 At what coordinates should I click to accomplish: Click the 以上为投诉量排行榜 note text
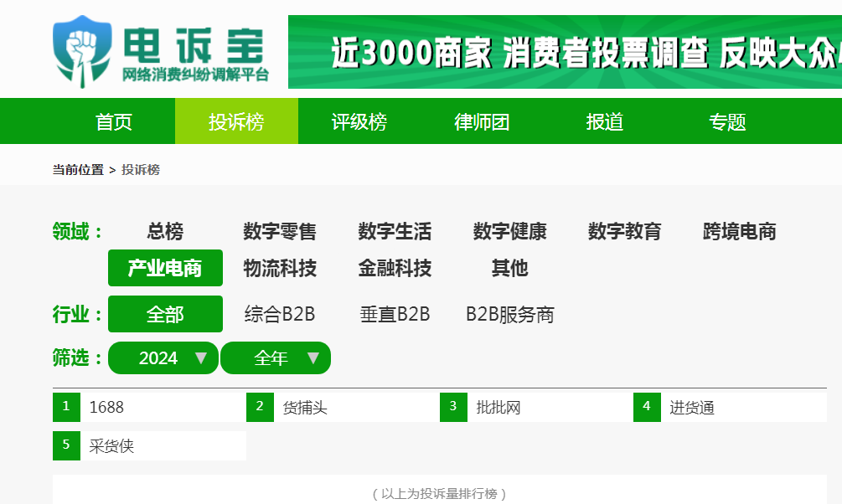pos(439,493)
